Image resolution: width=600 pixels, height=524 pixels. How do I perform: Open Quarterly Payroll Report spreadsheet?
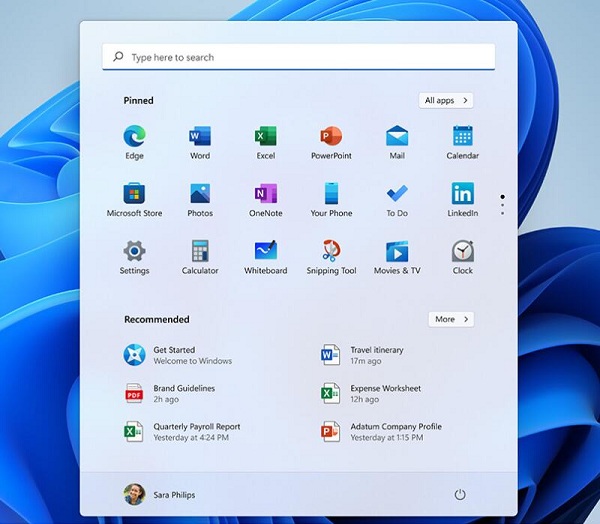tap(182, 431)
